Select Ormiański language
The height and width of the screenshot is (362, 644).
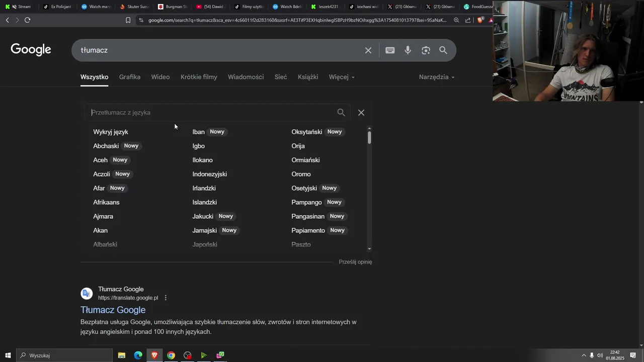(x=306, y=160)
